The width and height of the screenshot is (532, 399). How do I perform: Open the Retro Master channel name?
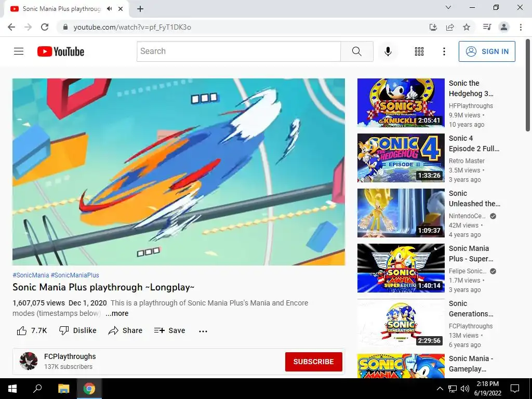467,161
